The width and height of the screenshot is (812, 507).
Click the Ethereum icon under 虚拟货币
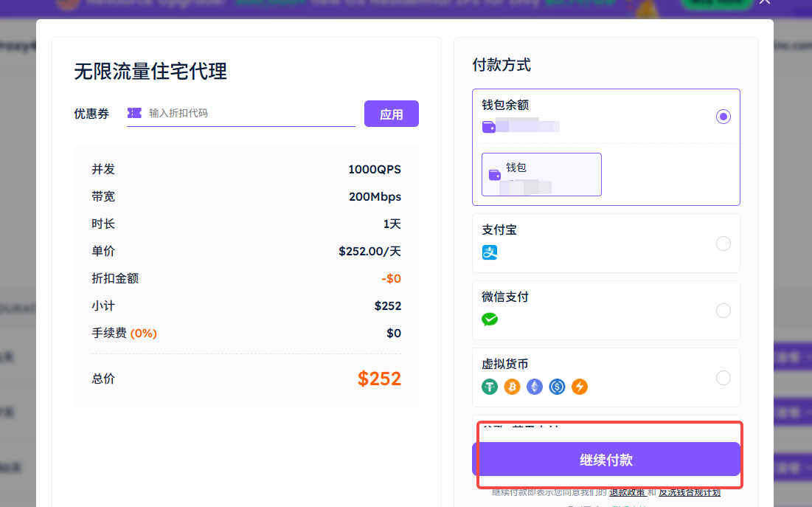(535, 387)
